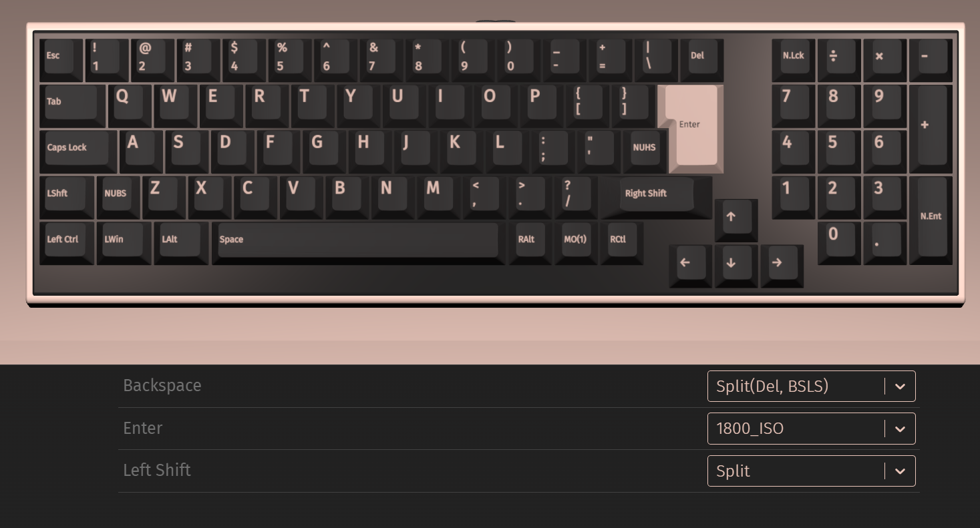
Task: Click the MO(1) layer key
Action: (x=577, y=242)
